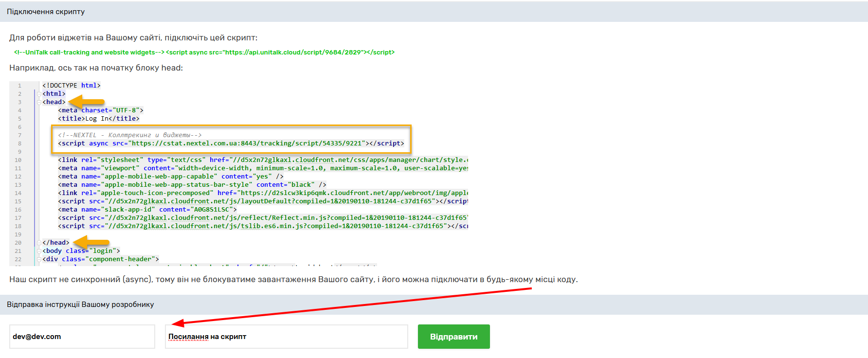Click the NEXTEL comment line in code
868x358 pixels.
129,135
